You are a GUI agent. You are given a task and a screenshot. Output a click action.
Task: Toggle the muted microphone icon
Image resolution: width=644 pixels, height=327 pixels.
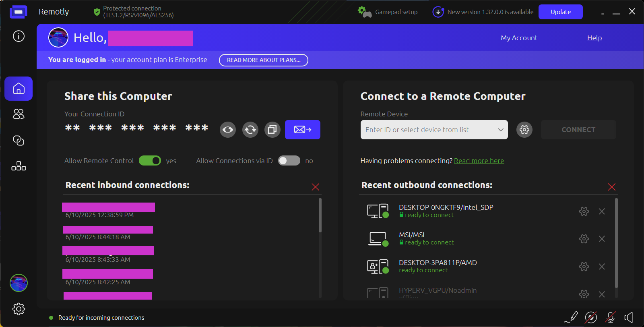611,317
